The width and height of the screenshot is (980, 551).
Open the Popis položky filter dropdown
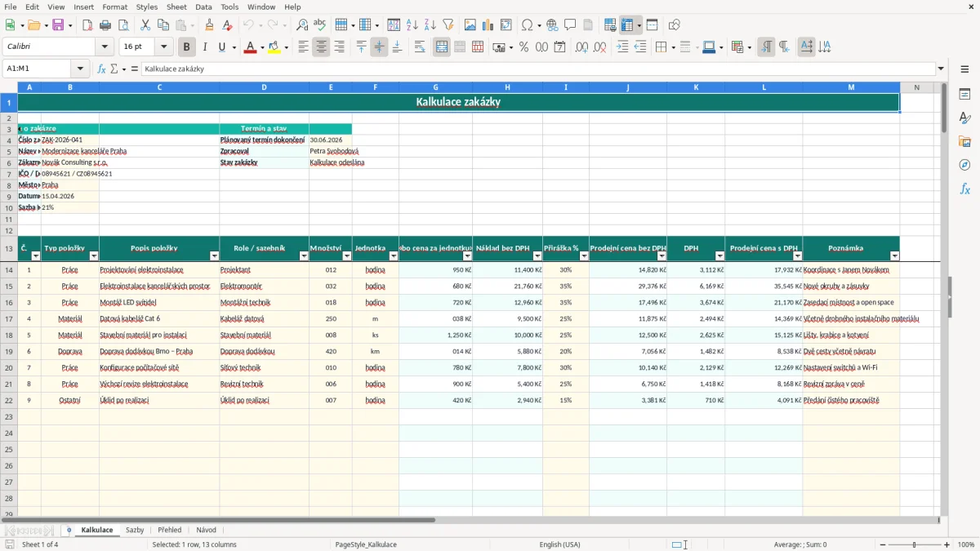pyautogui.click(x=214, y=256)
